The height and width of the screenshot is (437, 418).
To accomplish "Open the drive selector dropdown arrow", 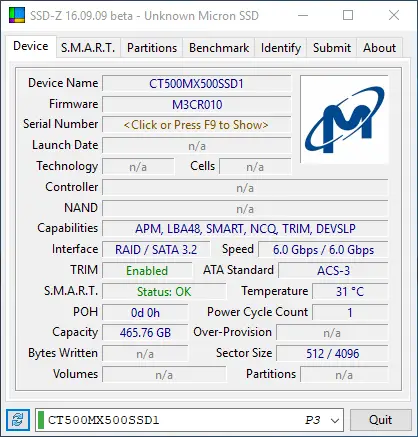I will tap(335, 420).
